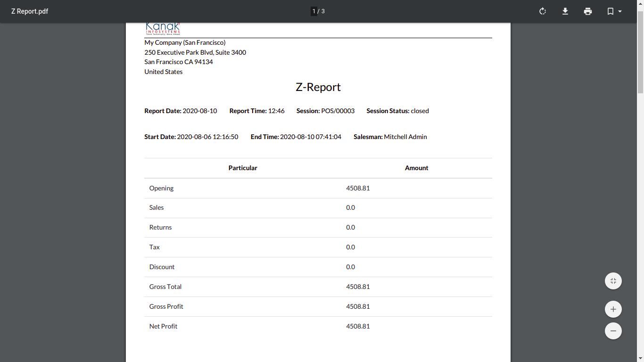The height and width of the screenshot is (362, 644).
Task: Click the Amount column header
Action: pyautogui.click(x=417, y=168)
